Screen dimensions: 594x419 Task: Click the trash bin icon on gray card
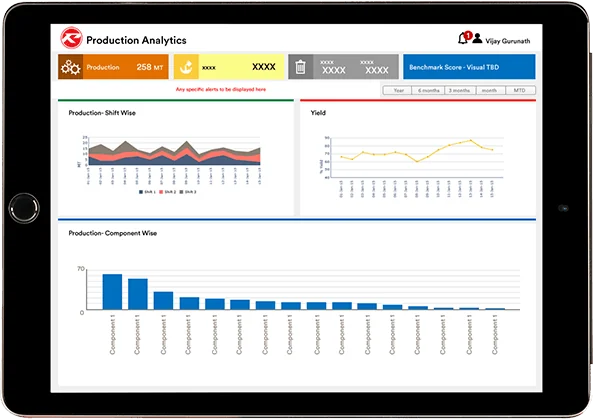coord(300,67)
